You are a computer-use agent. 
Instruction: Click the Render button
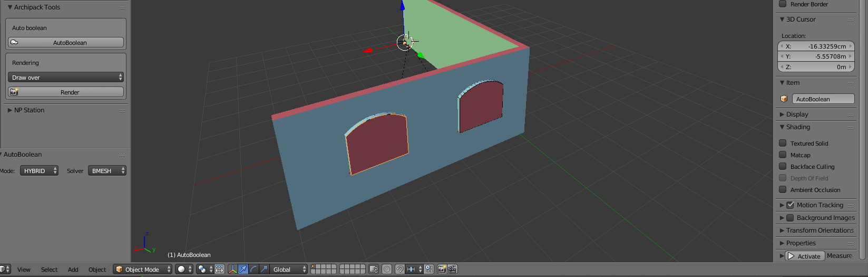click(x=66, y=92)
